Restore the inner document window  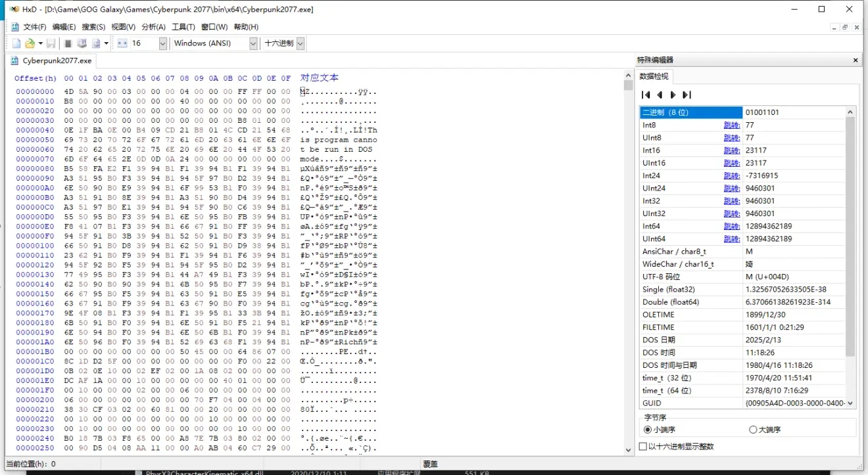[845, 27]
